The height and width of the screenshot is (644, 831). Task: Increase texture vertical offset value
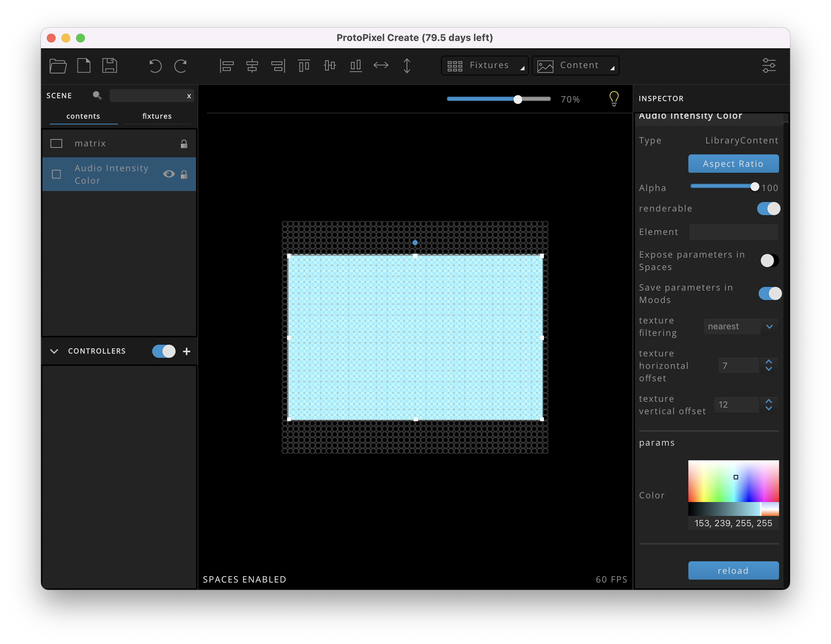tap(768, 401)
